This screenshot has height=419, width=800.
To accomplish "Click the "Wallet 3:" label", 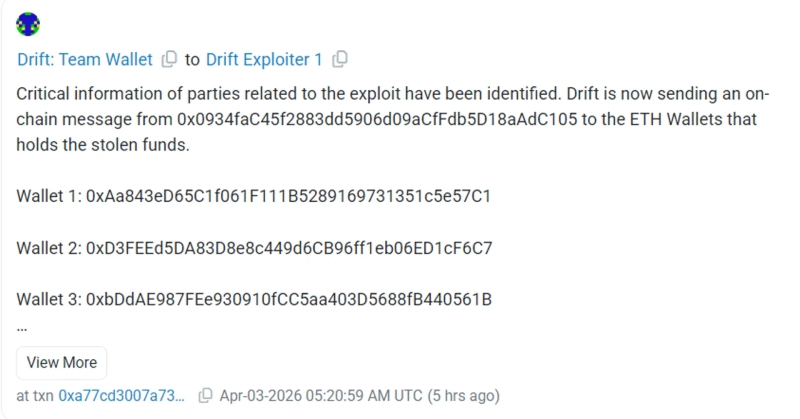I will pyautogui.click(x=47, y=299).
